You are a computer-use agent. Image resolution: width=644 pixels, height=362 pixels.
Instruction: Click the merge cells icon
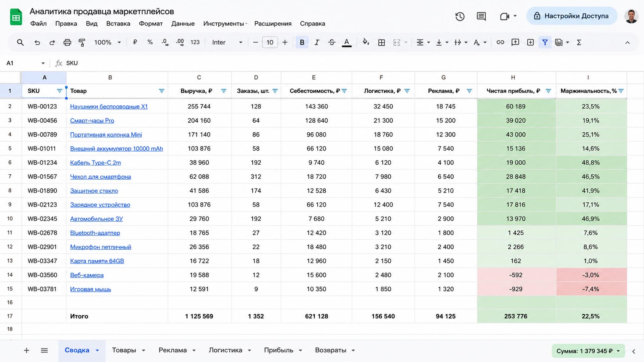tap(397, 42)
